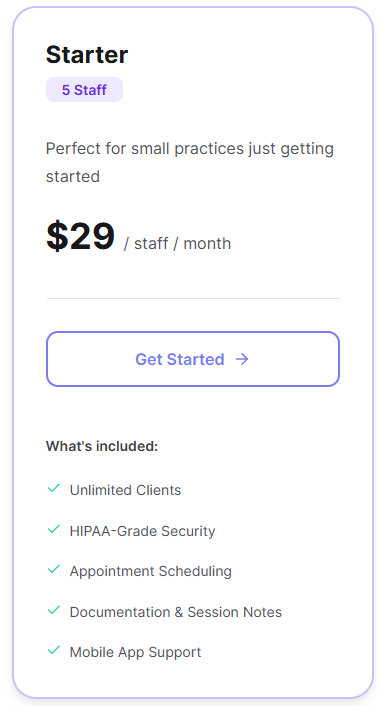Select the Mobile App Support feature text
The height and width of the screenshot is (706, 382).
tap(135, 652)
